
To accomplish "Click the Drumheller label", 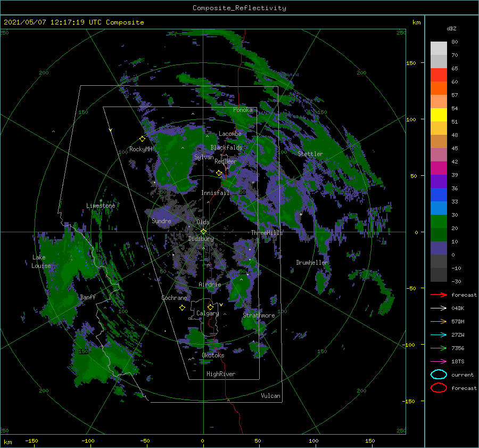I will click(312, 263).
